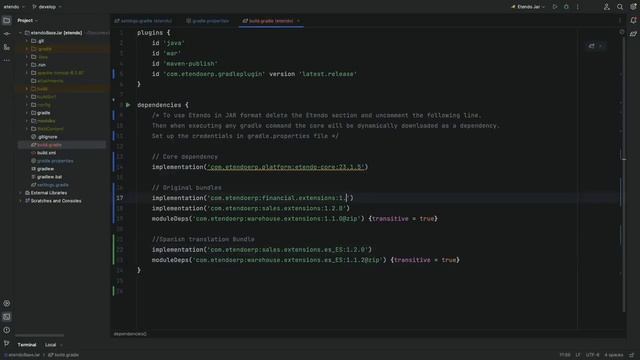
Task: Collapse the etendoBaseJar root node
Action: 20,33
